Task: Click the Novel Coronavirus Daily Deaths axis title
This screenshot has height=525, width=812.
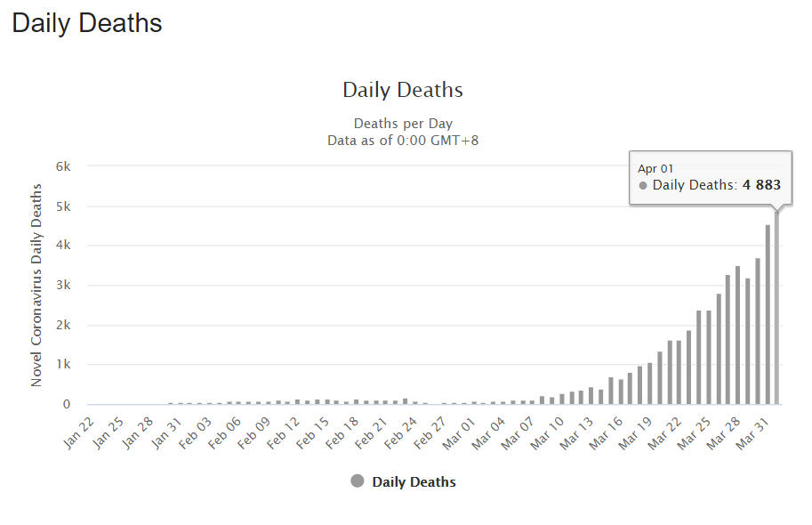Action: [x=36, y=285]
